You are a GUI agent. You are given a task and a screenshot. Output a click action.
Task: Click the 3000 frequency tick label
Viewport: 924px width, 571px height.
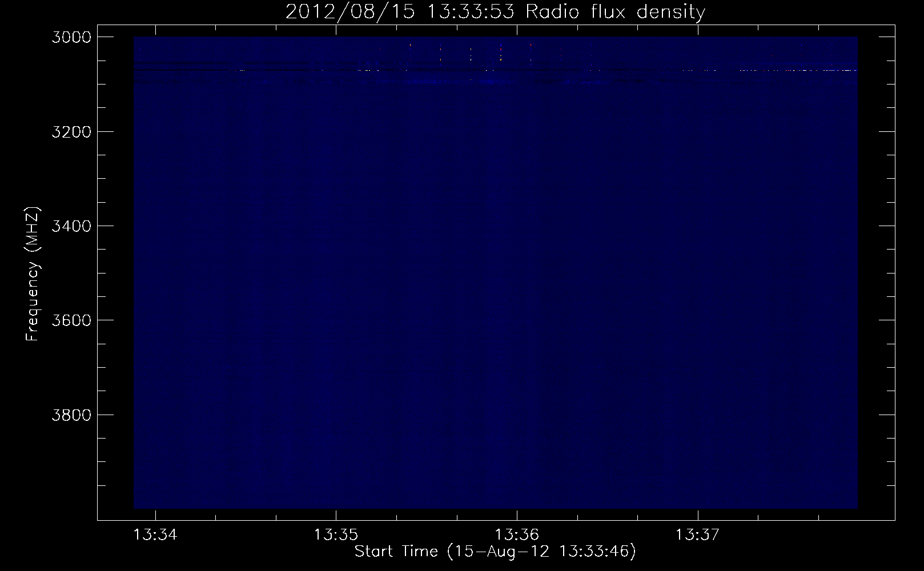point(72,37)
